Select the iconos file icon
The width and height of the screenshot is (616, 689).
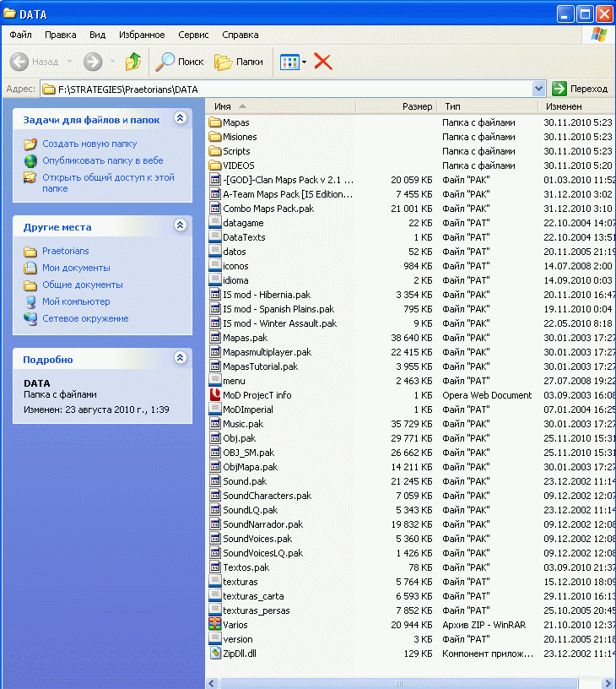coord(214,265)
